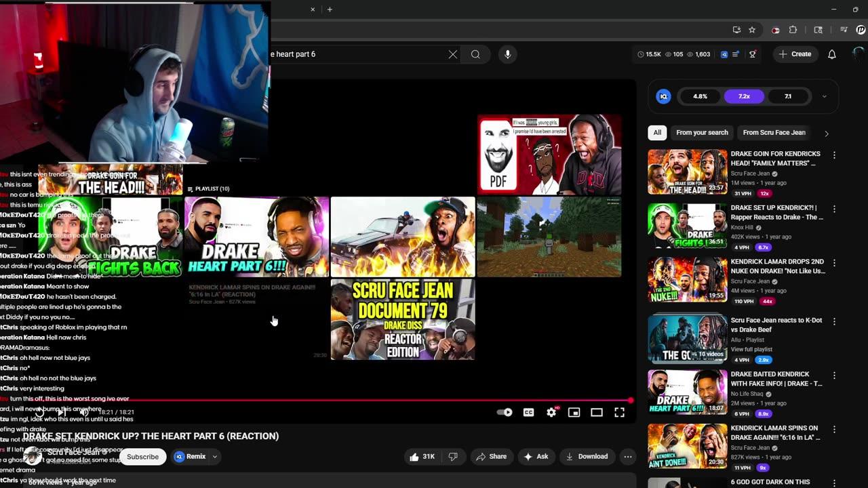Start voice search with the microphone
Image resolution: width=868 pixels, height=488 pixels.
point(507,54)
